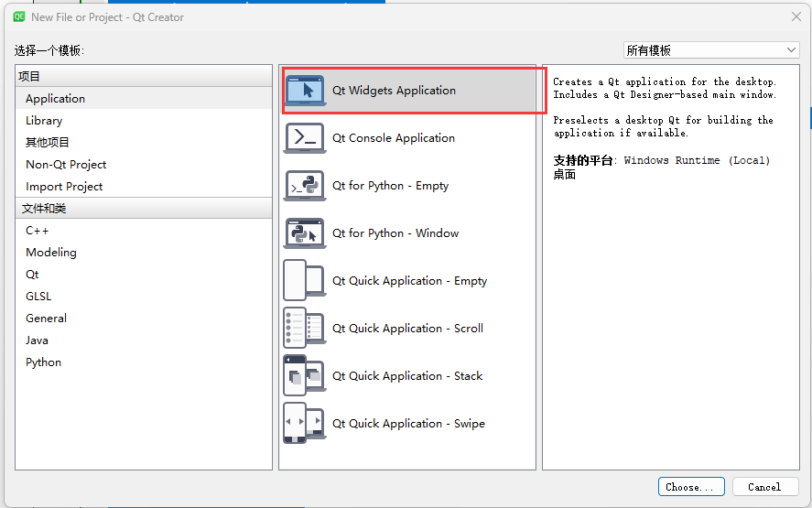Click the Qt Quick Application - Empty icon
Screen dimensions: 812x508
point(305,281)
